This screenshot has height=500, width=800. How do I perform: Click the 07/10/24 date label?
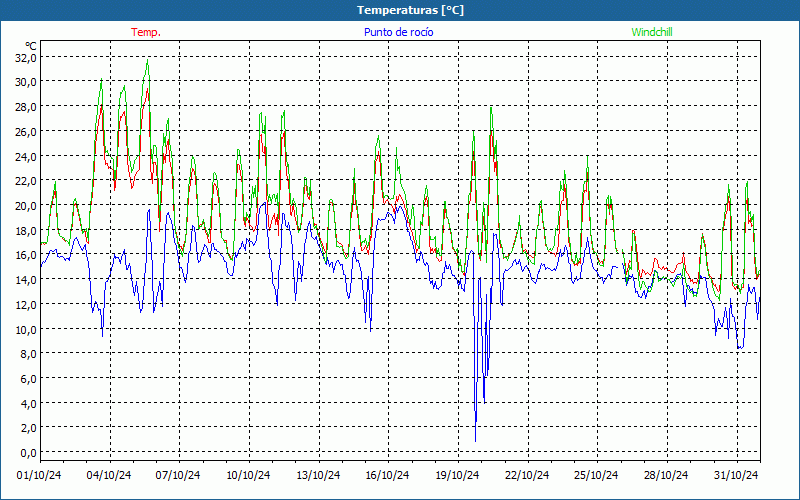178,475
